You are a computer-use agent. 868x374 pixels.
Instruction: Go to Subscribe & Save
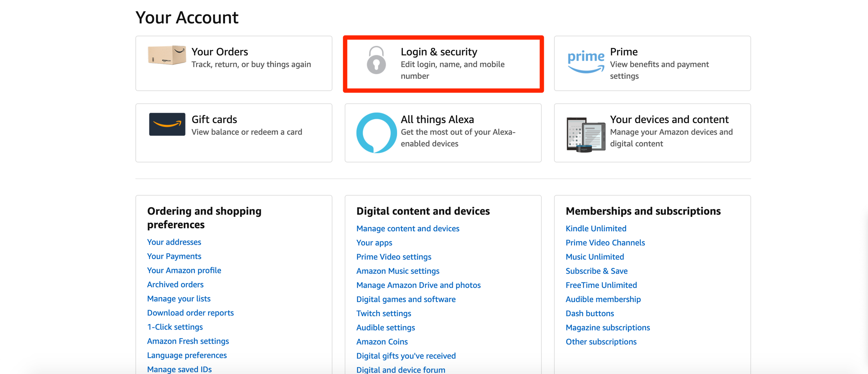click(596, 271)
